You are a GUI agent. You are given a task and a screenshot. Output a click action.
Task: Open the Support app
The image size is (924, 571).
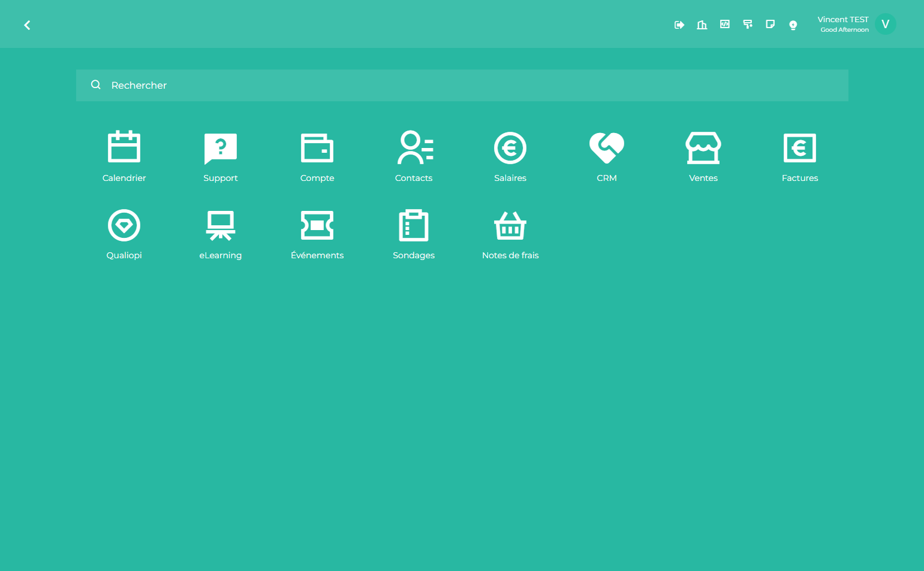[221, 156]
